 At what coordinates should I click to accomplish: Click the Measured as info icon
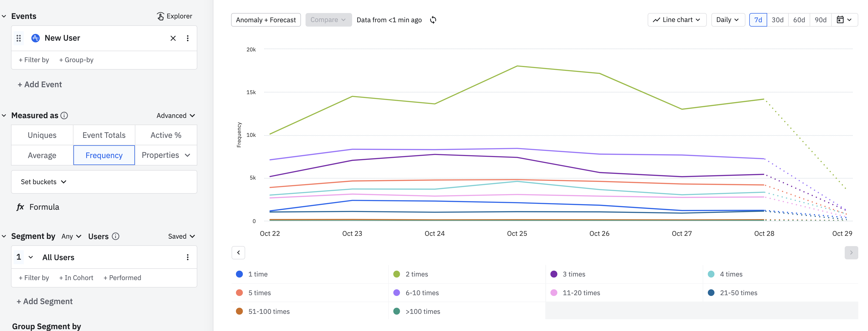[x=64, y=116]
